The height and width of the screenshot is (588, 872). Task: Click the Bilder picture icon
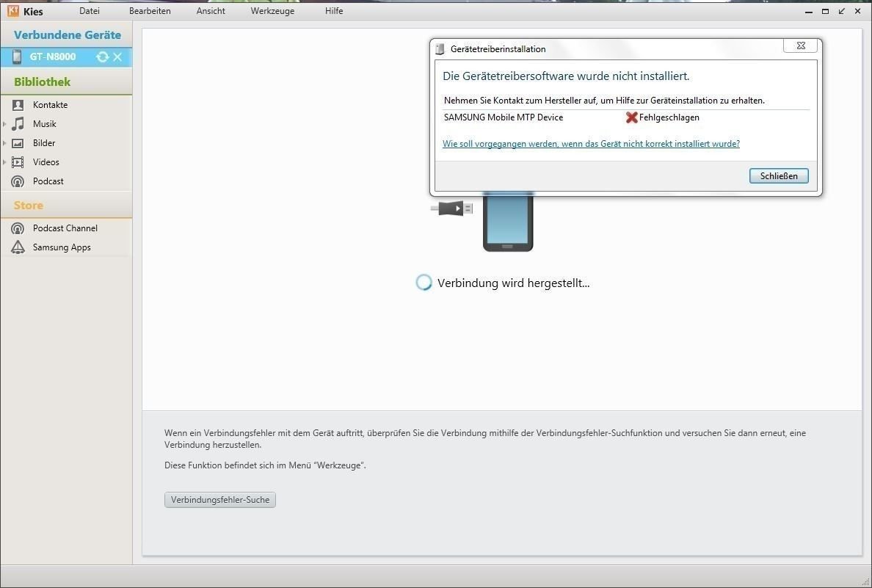click(x=18, y=143)
